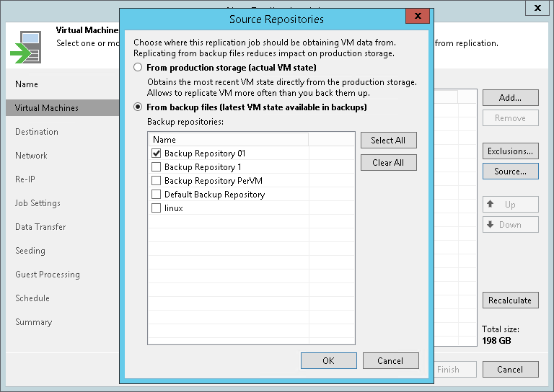Click the replication server icon in header
This screenshot has width=554, height=392.
pos(26,48)
